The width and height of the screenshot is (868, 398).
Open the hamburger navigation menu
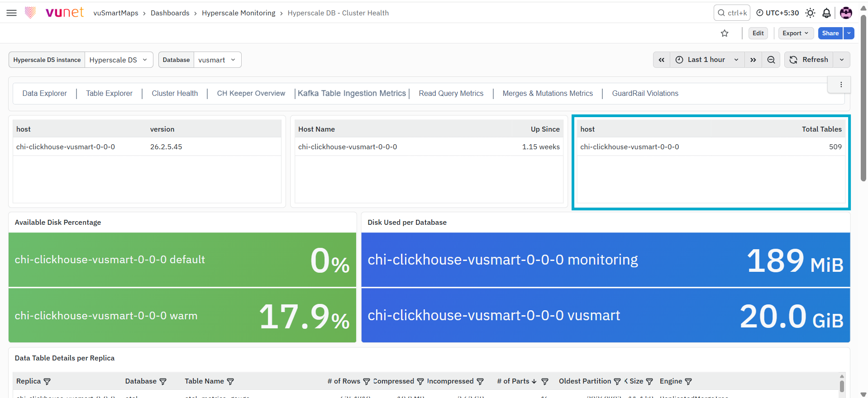point(12,13)
